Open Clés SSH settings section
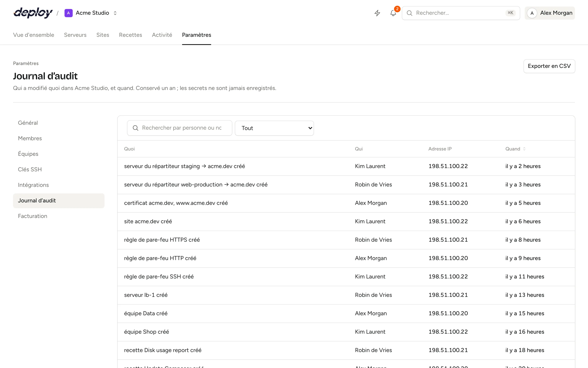 coord(59,170)
